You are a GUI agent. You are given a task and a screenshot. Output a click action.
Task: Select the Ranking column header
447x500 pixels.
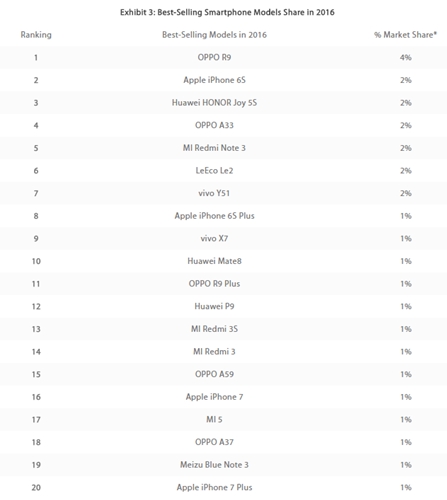[36, 35]
